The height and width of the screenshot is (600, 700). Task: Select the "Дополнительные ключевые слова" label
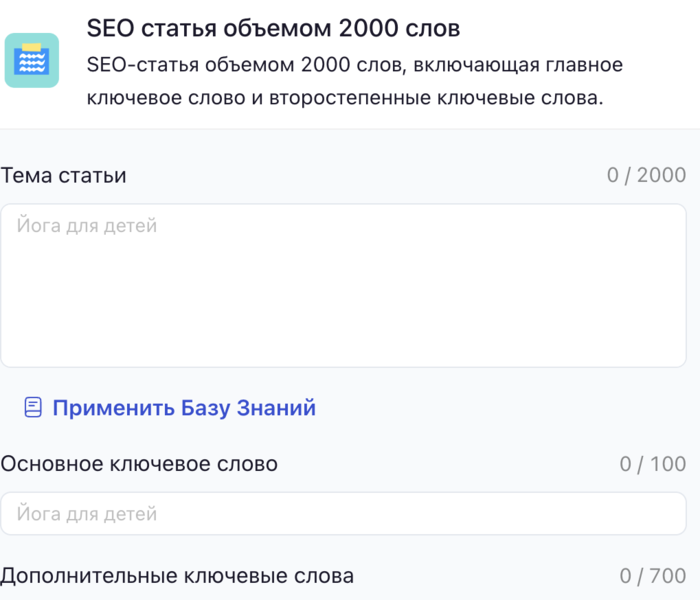(177, 576)
